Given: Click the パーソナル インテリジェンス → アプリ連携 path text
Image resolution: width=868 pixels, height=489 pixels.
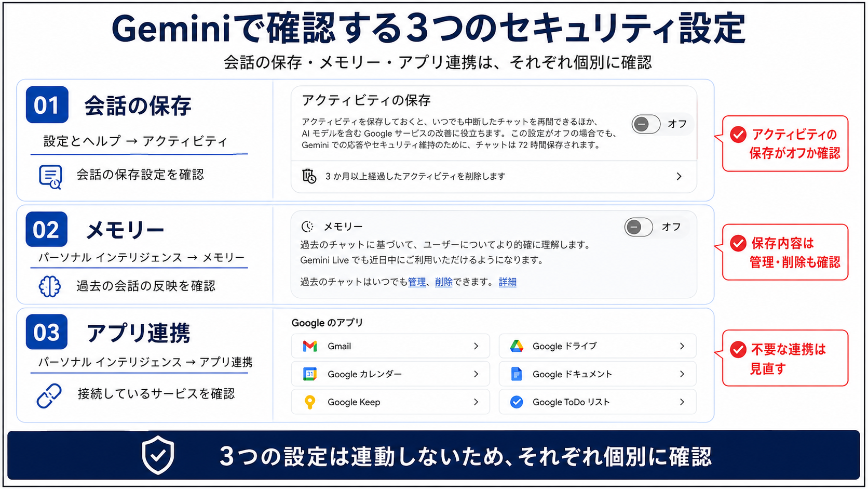Looking at the screenshot, I should 145,362.
